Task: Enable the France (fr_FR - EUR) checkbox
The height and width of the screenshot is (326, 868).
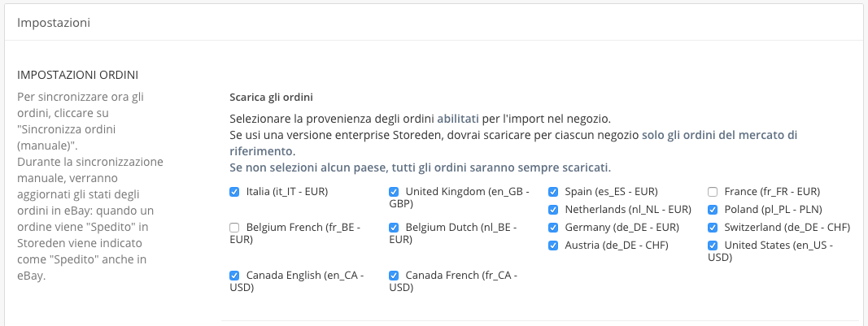Action: tap(713, 192)
